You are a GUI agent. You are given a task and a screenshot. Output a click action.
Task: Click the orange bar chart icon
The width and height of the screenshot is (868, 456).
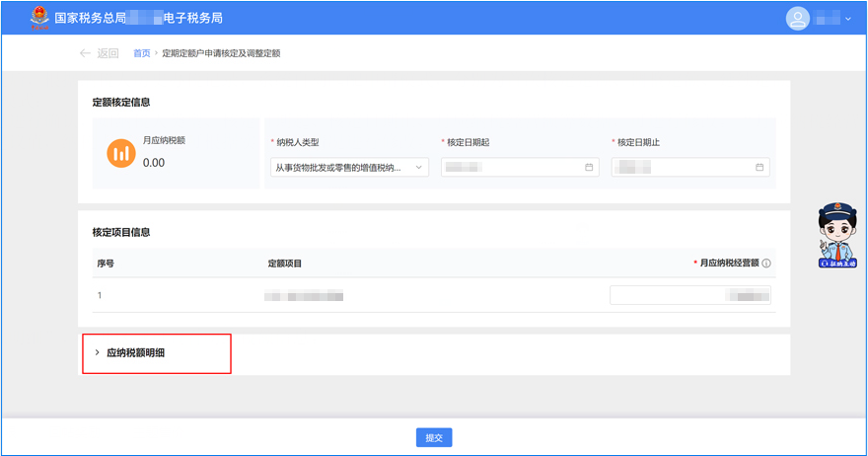tap(120, 153)
